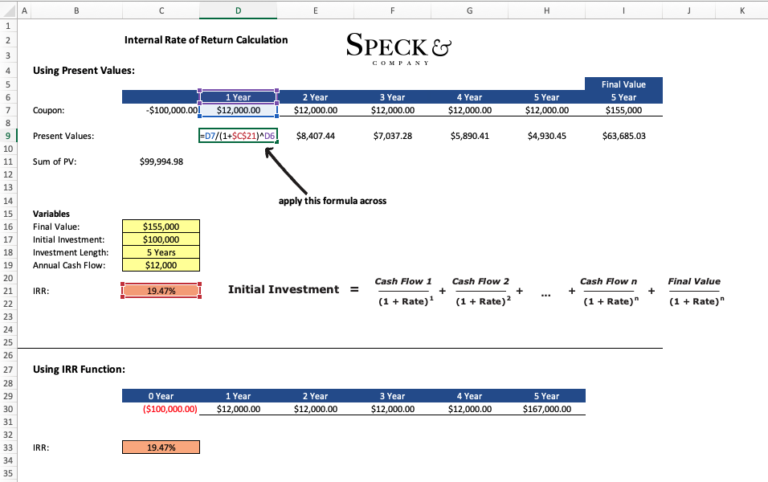Viewport: 768px width, 482px height.
Task: Click column K header
Action: pos(741,10)
